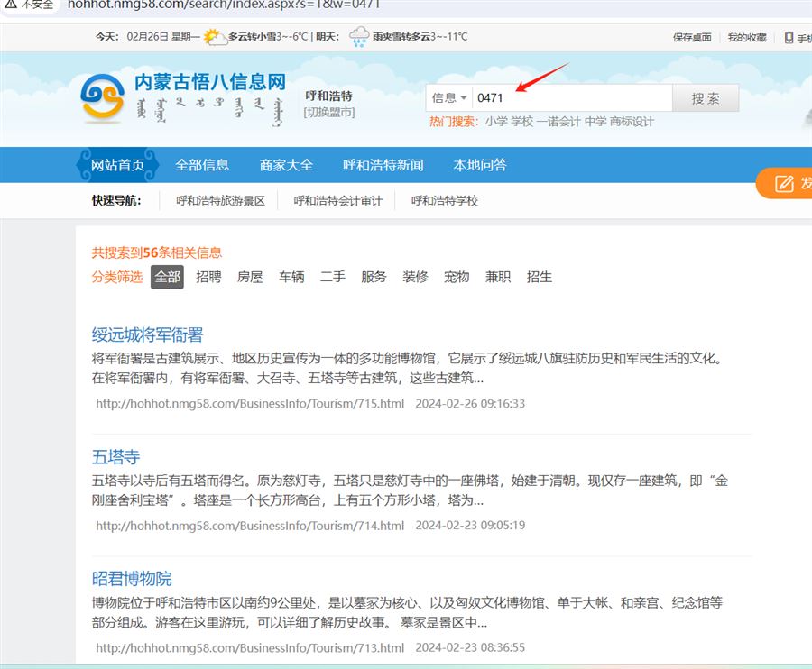Viewport: 812px width, 669px height.
Task: Click the 保存桌面 link at top
Action: [x=692, y=37]
